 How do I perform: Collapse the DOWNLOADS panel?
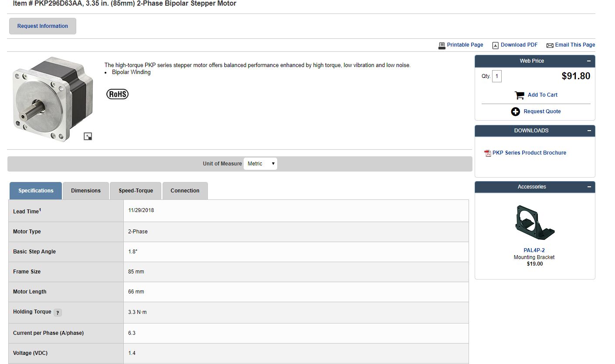(589, 131)
